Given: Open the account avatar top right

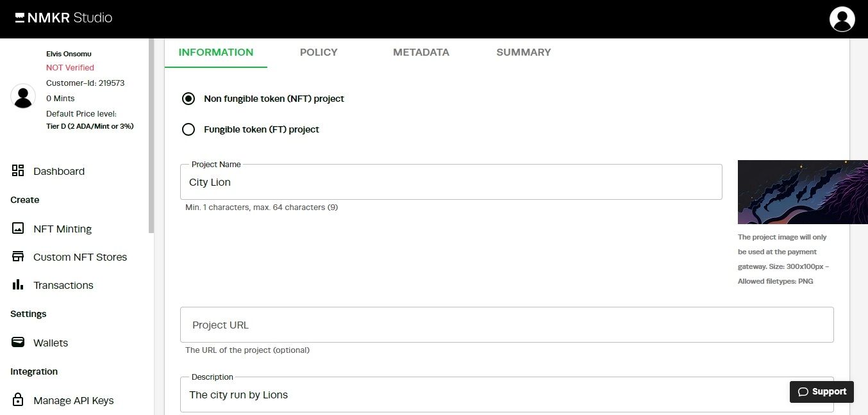Looking at the screenshot, I should click(842, 19).
